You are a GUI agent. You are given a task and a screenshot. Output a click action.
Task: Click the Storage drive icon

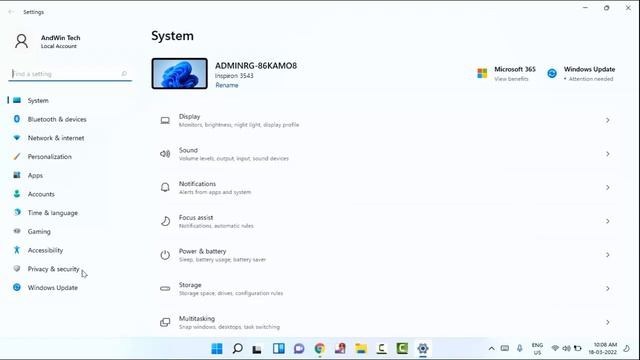165,289
